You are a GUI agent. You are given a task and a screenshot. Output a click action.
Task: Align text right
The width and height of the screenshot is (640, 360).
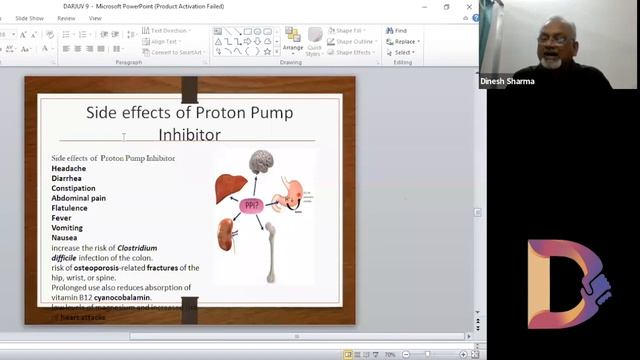click(x=89, y=49)
